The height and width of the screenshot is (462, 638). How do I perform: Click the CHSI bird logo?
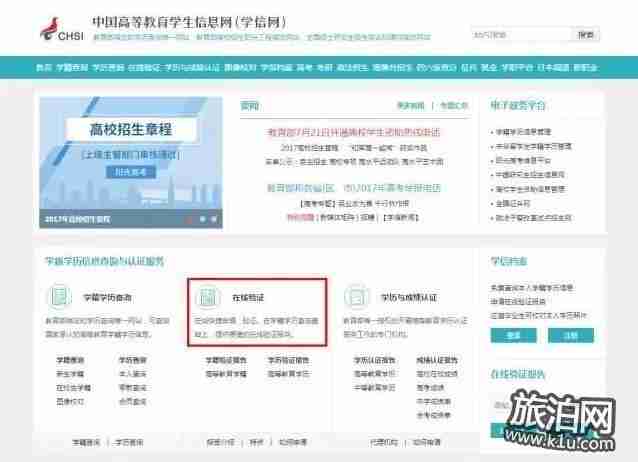tap(50, 28)
